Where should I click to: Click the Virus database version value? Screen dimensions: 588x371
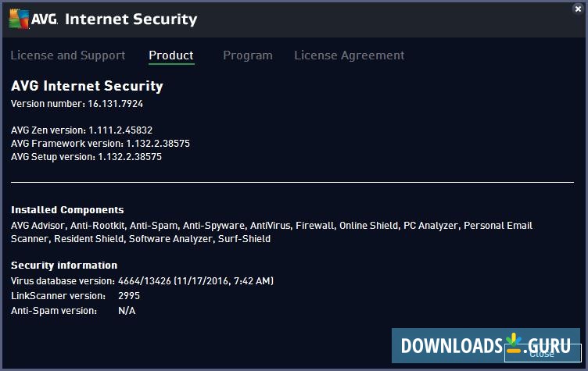pyautogui.click(x=195, y=280)
